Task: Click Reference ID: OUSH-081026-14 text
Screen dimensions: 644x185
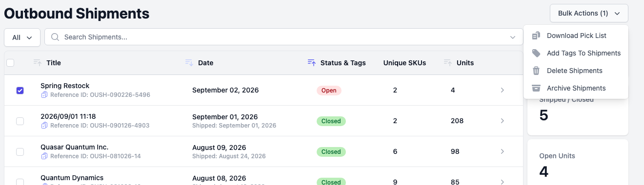Action: pyautogui.click(x=96, y=156)
